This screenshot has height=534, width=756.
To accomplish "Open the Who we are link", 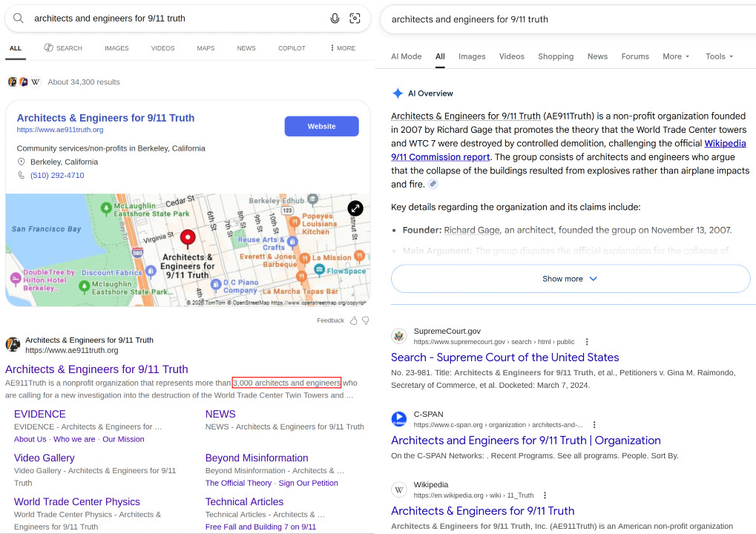I will pos(74,439).
